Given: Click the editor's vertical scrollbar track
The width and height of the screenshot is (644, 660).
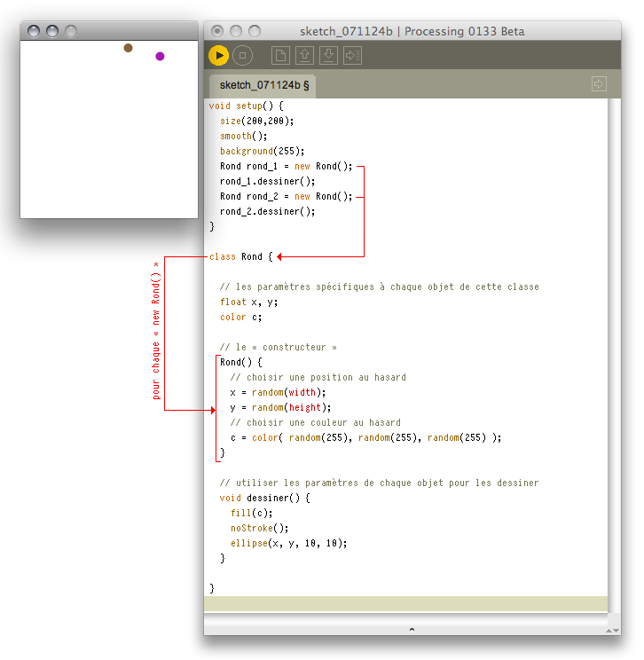Looking at the screenshot, I should pos(614,355).
